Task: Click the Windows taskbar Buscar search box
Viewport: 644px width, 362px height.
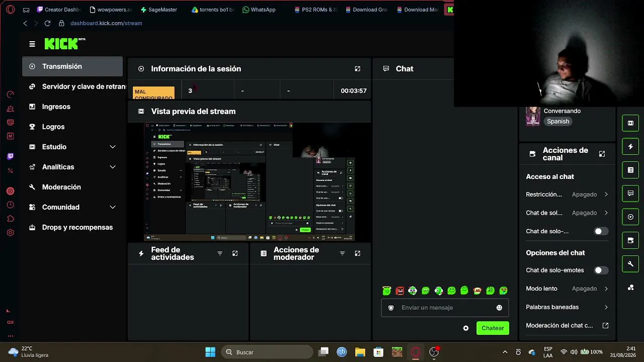Action: (267, 352)
